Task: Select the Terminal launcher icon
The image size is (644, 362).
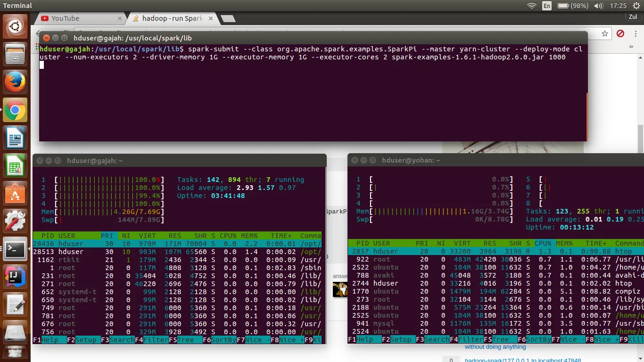Action: (x=15, y=250)
